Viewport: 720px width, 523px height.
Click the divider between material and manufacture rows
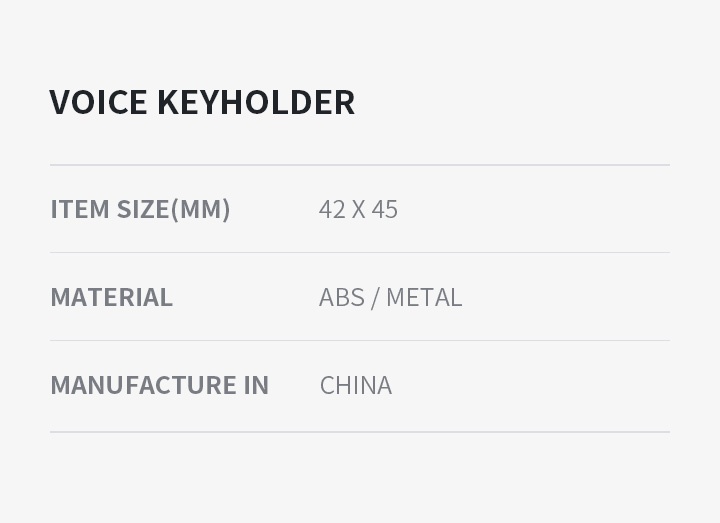click(x=360, y=341)
